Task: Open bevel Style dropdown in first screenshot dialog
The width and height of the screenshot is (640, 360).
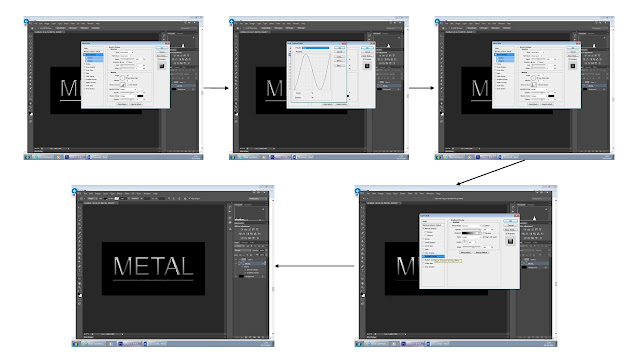Action: [127, 52]
